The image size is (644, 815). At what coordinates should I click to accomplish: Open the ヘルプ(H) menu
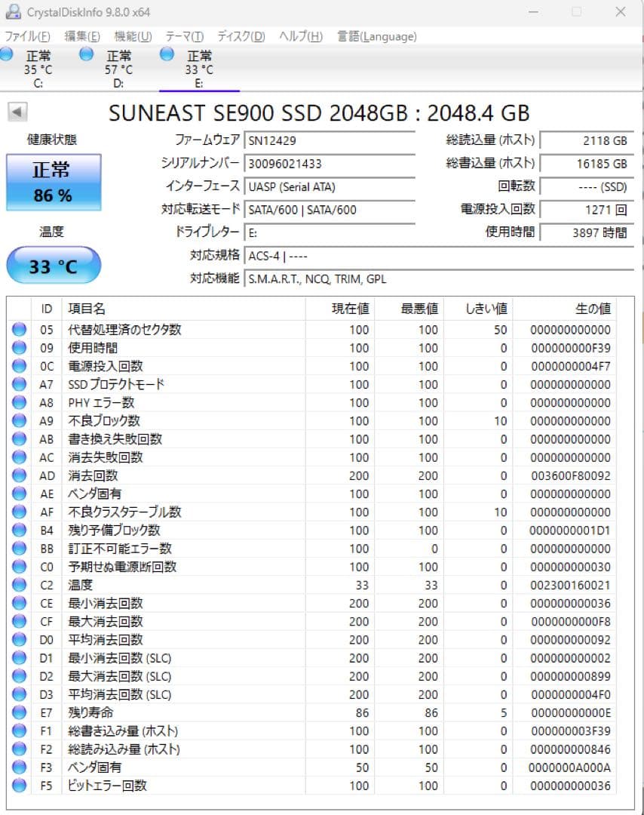click(x=301, y=36)
